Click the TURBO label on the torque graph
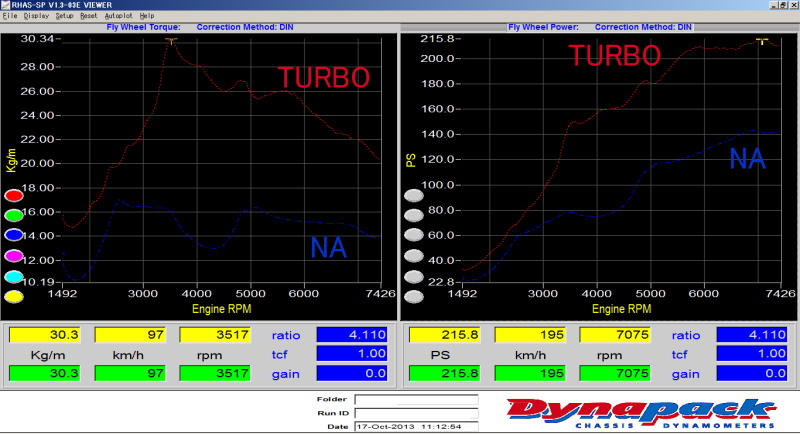The width and height of the screenshot is (800, 434). click(x=324, y=78)
